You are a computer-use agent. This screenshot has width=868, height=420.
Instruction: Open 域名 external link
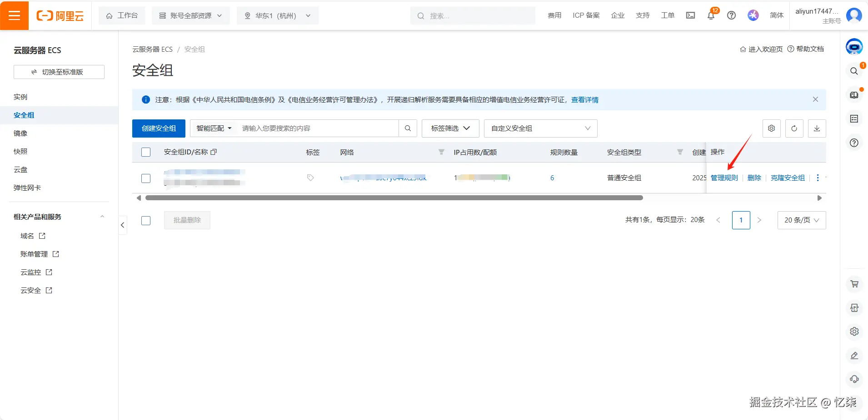(x=33, y=236)
